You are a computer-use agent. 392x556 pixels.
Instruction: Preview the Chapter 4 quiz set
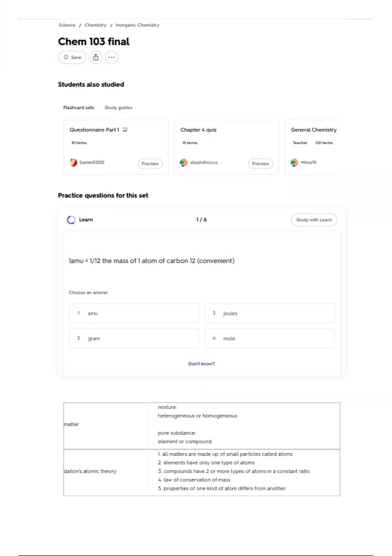pyautogui.click(x=260, y=164)
